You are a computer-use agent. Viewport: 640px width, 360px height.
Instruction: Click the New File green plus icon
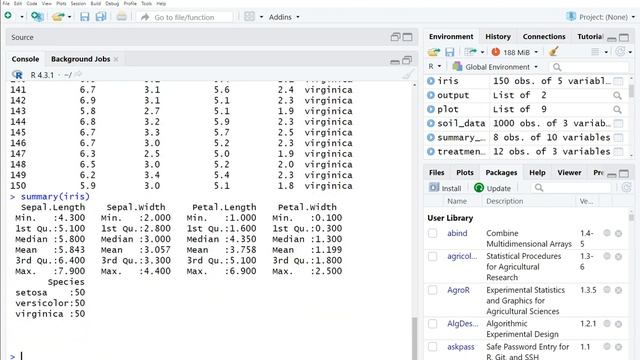(x=8, y=16)
